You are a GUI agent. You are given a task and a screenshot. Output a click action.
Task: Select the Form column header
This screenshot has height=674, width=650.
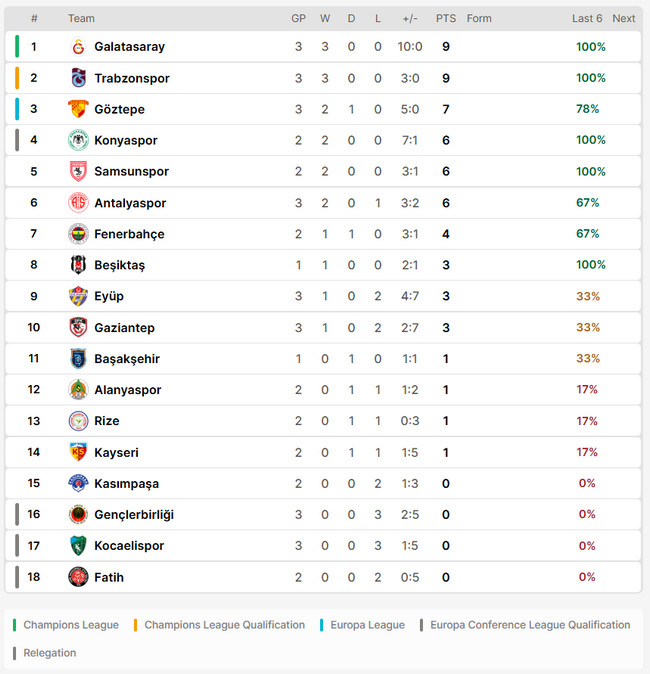[479, 19]
